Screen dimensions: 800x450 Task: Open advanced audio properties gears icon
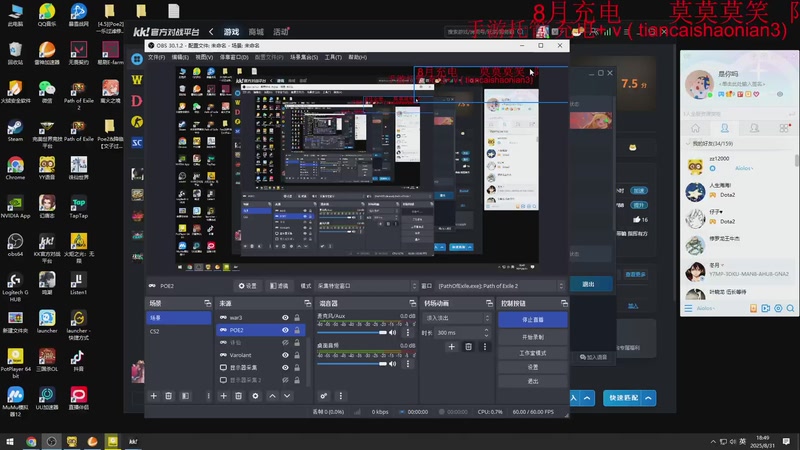click(x=323, y=396)
